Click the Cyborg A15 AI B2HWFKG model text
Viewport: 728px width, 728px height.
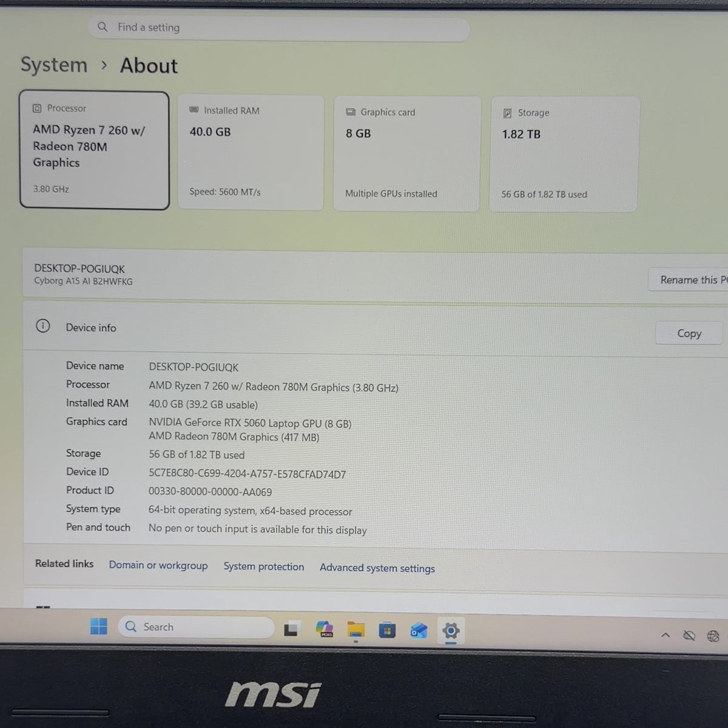coord(83,281)
